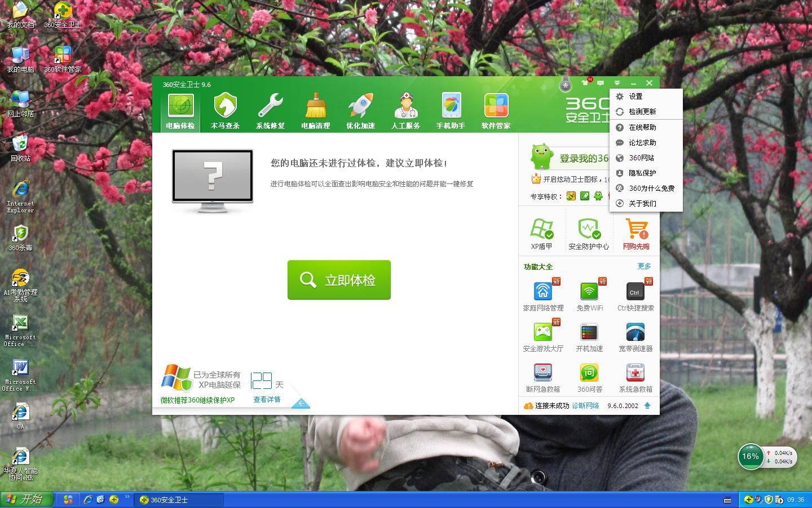Screen dimensions: 812x508
Task: Click 诊断网络 link in status bar
Action: click(x=585, y=406)
